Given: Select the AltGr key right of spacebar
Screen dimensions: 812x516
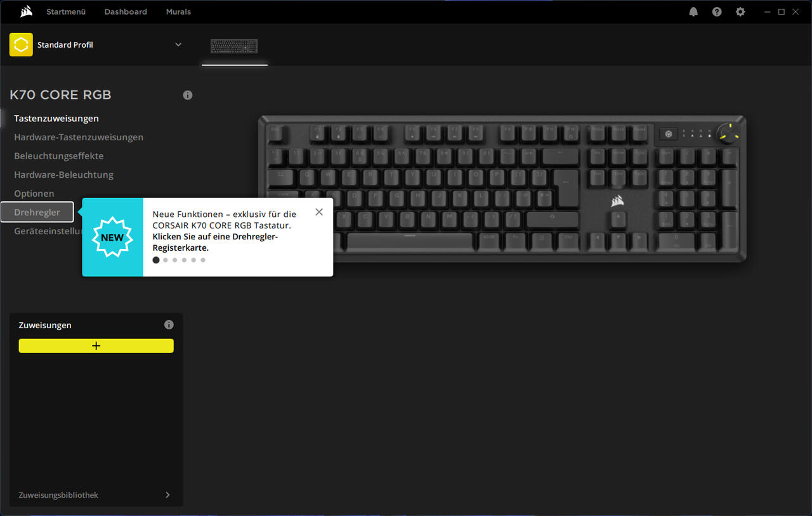Looking at the screenshot, I should [x=489, y=242].
